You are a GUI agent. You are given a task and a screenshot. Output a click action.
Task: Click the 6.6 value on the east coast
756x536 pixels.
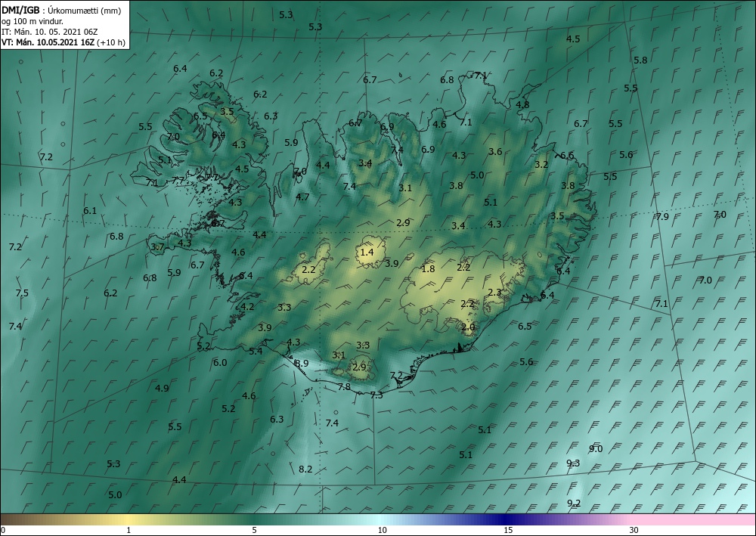coord(568,155)
